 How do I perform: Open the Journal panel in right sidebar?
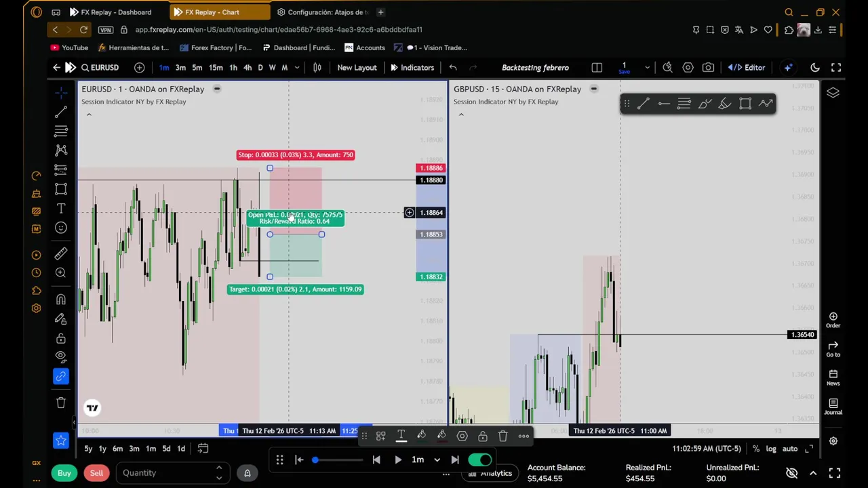(833, 407)
